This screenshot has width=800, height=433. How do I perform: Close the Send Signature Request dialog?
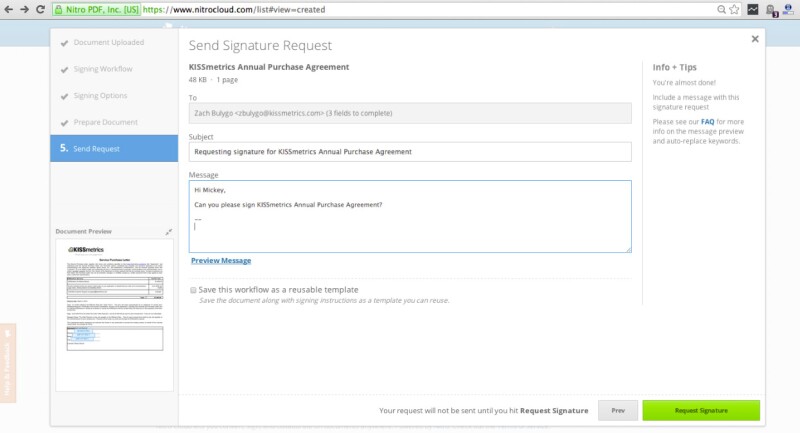tap(755, 39)
